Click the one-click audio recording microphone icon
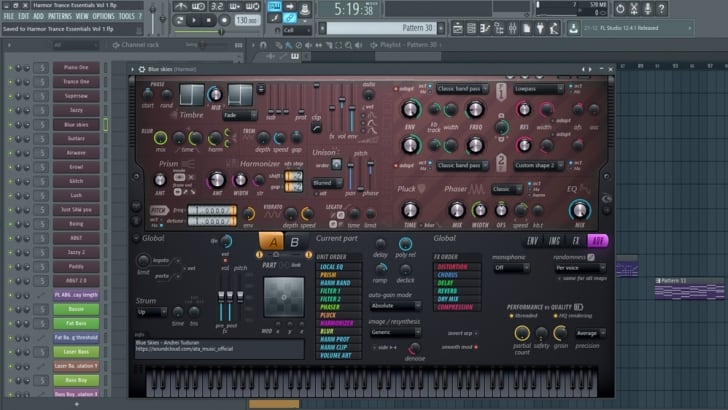The width and height of the screenshot is (728, 410). coord(647,8)
